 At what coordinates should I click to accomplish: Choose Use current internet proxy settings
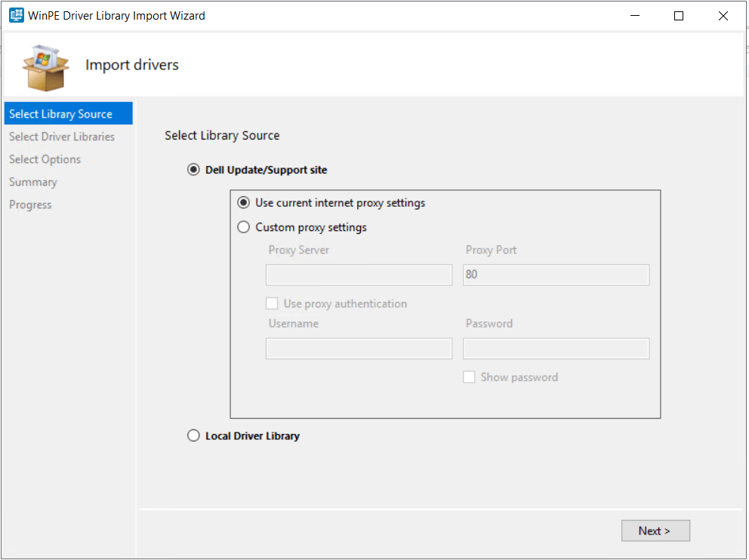[243, 202]
